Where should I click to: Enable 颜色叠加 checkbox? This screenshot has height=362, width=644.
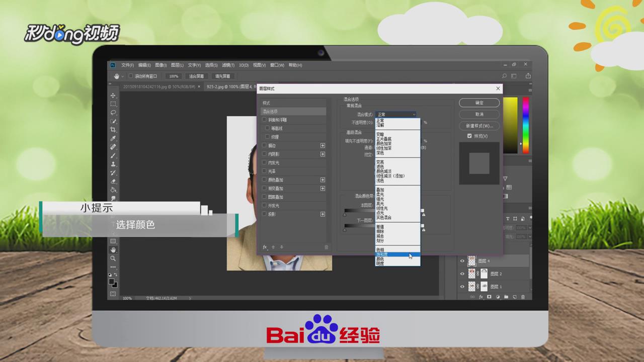click(264, 179)
